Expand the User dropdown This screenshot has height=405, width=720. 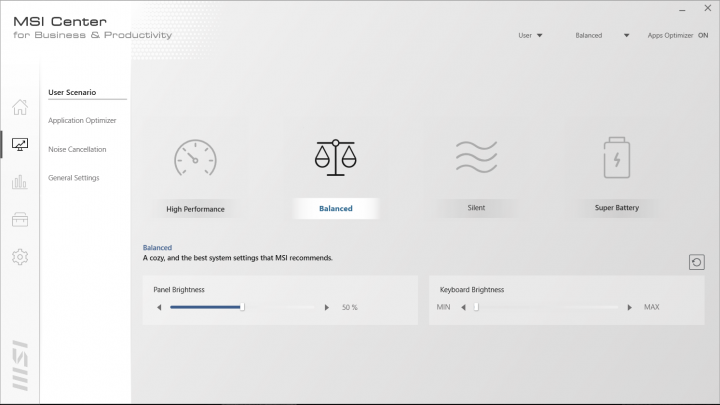[x=530, y=35]
